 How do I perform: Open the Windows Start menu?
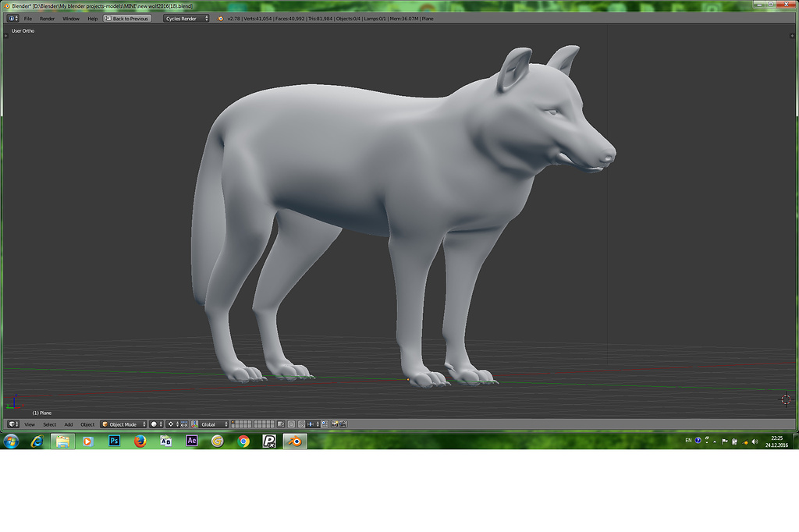[11, 441]
